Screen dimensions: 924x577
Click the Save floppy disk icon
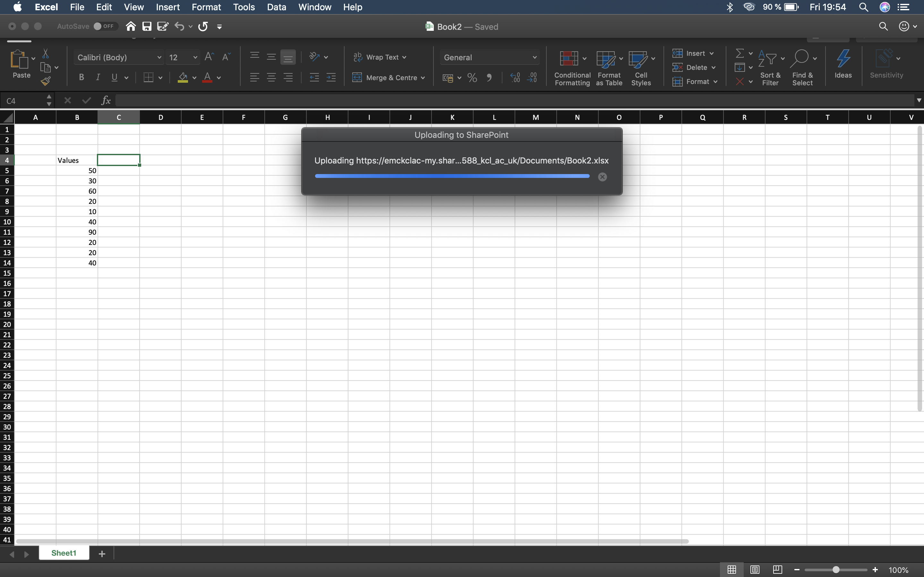[x=147, y=26]
